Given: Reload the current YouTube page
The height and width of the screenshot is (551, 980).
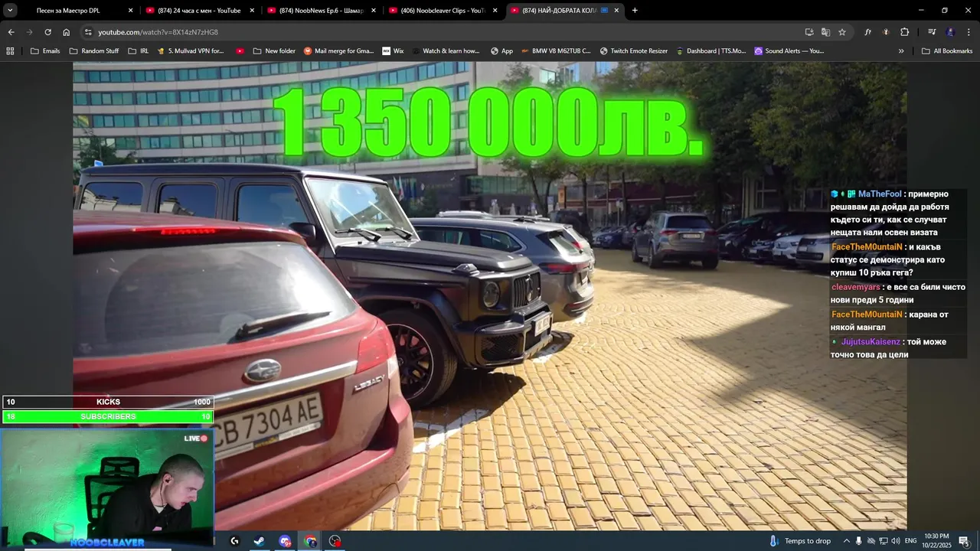Looking at the screenshot, I should click(47, 32).
